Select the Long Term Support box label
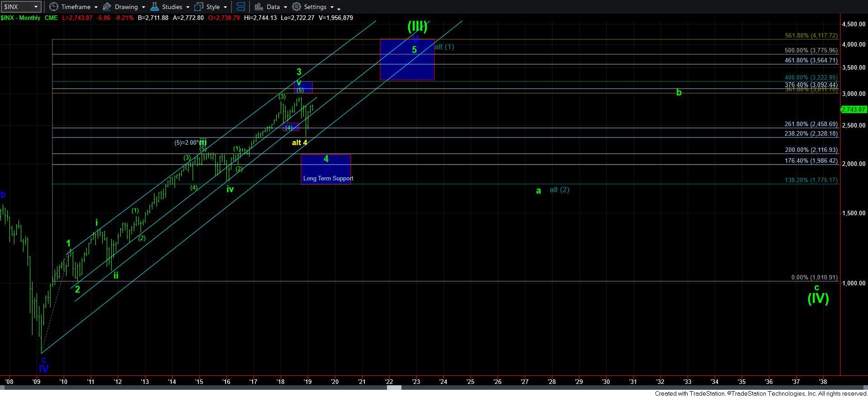The image size is (868, 397). click(328, 179)
